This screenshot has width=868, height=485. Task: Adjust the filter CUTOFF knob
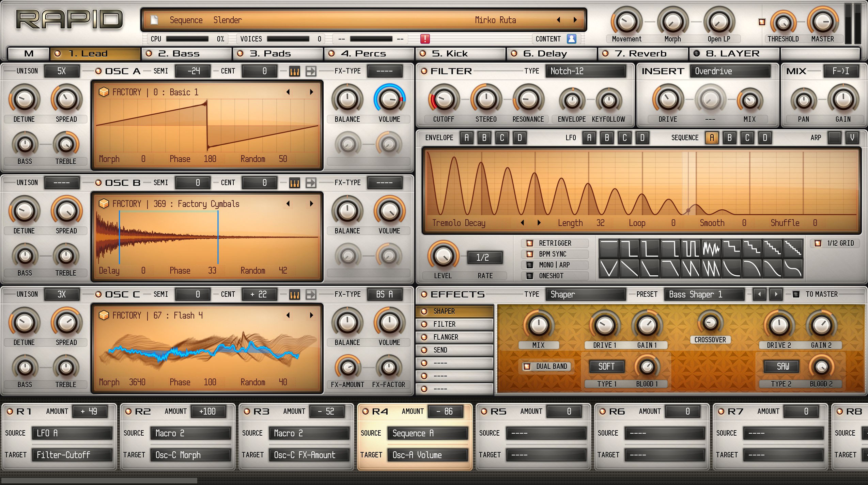pos(444,99)
